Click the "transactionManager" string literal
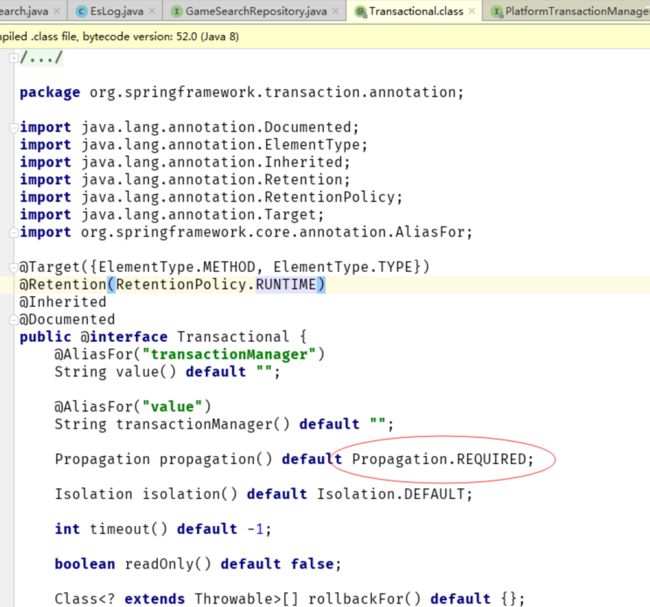This screenshot has height=607, width=650. (x=229, y=354)
